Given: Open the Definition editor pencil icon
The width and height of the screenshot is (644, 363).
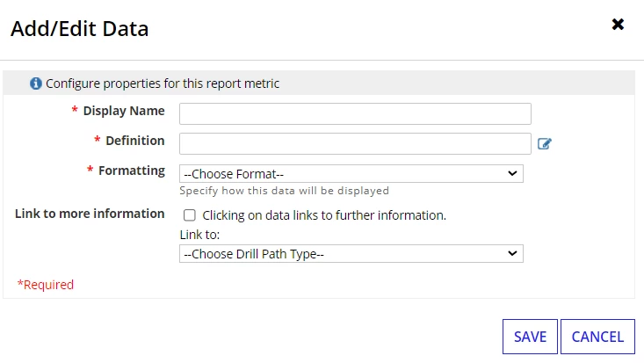Looking at the screenshot, I should (544, 143).
